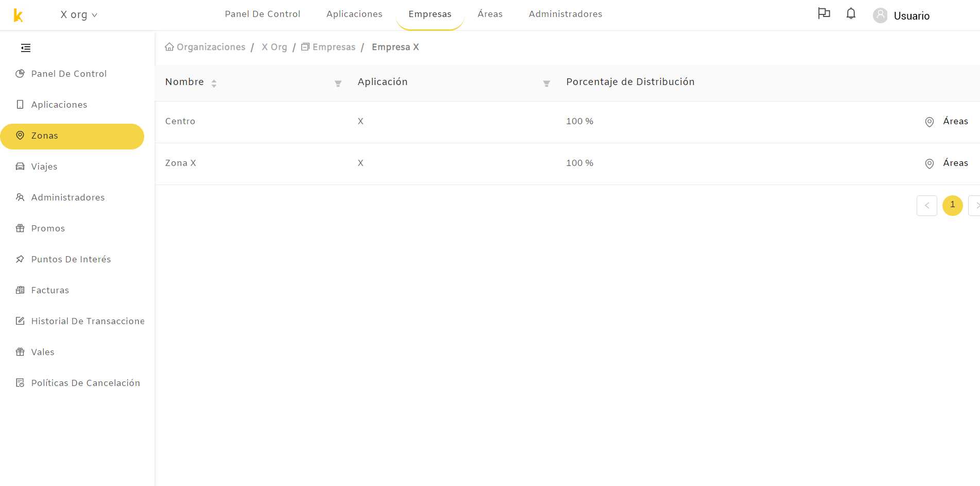Open Áreas for the Zona X row
This screenshot has height=486, width=980.
(956, 163)
